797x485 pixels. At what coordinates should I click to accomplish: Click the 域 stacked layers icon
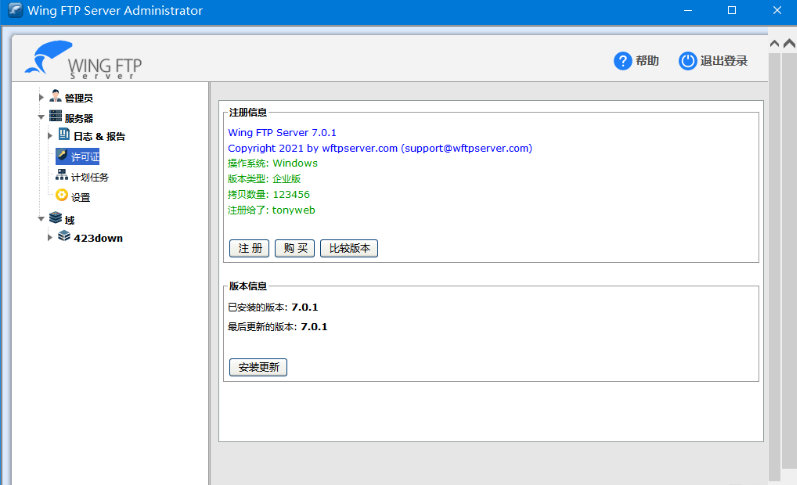(55, 218)
